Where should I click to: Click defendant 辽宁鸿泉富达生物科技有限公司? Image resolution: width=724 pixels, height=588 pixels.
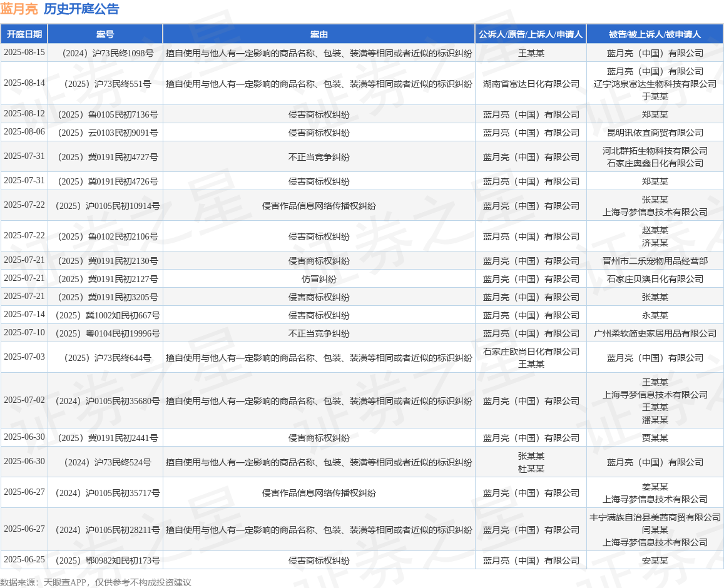(x=655, y=84)
